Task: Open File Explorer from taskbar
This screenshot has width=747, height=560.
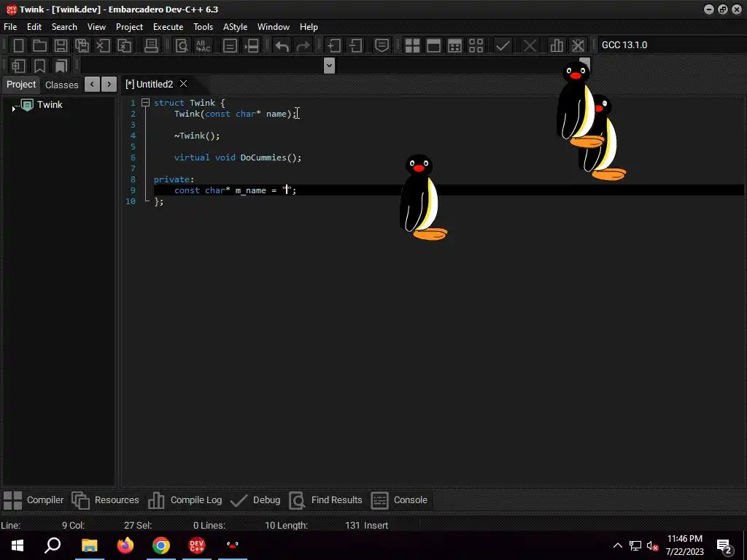Action: click(x=89, y=545)
